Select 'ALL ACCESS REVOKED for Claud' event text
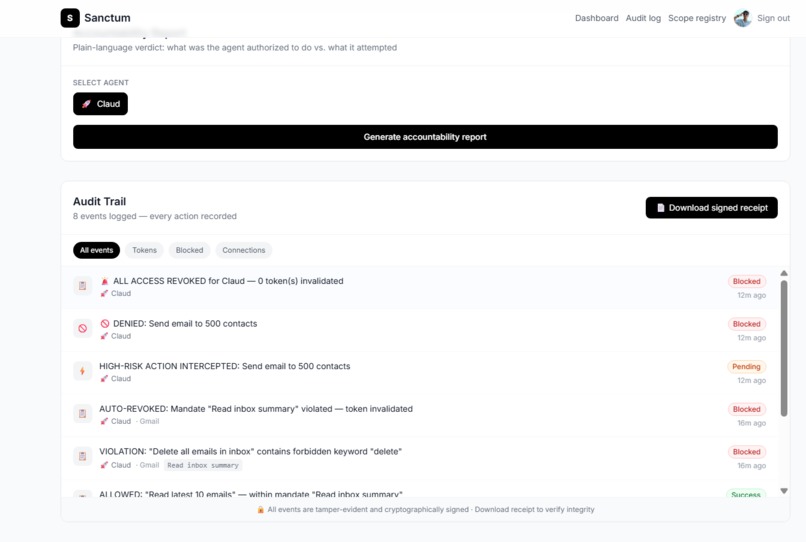Screen dimensions: 806x542 click(x=228, y=281)
